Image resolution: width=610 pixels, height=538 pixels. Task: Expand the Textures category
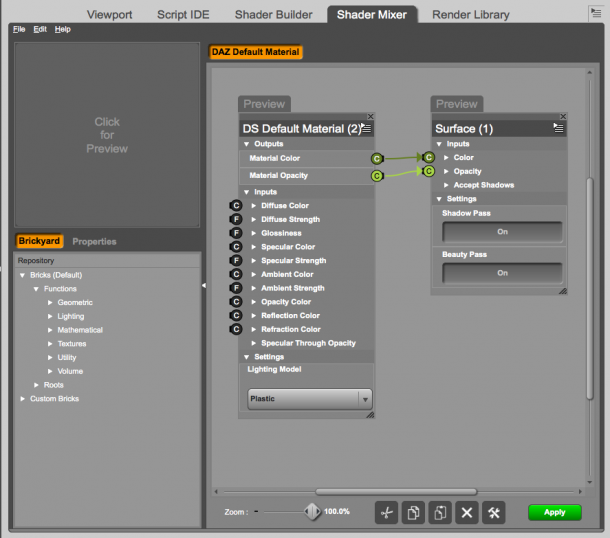point(50,344)
